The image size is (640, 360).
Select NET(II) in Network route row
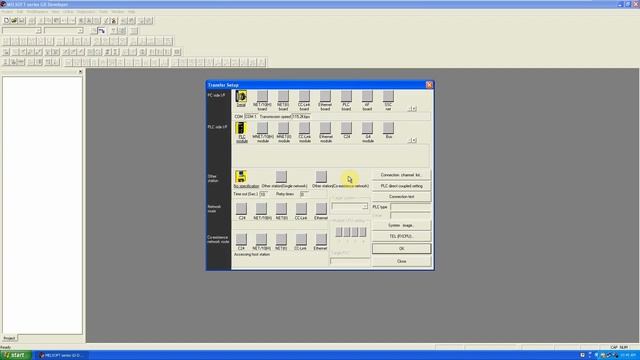[x=281, y=209]
